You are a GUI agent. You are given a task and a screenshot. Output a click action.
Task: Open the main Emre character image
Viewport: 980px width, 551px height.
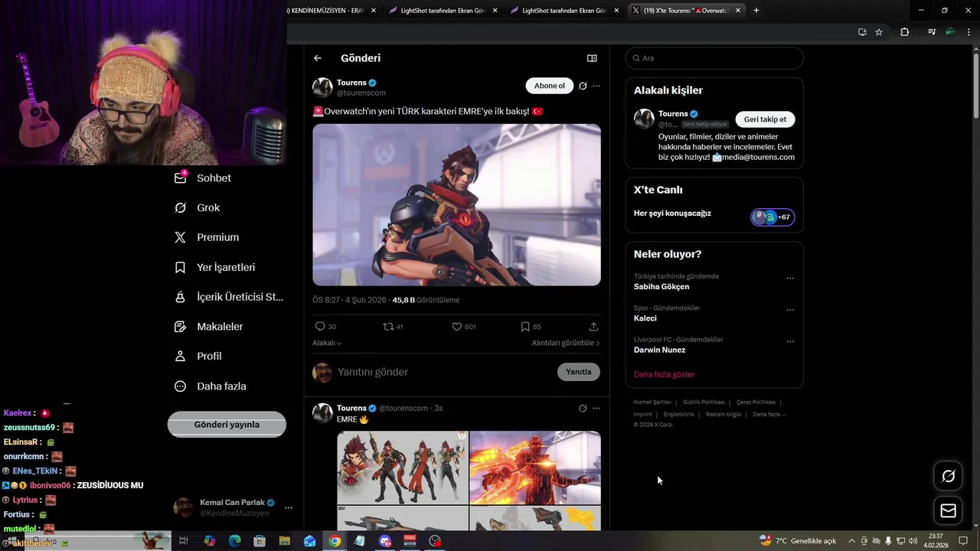point(456,205)
